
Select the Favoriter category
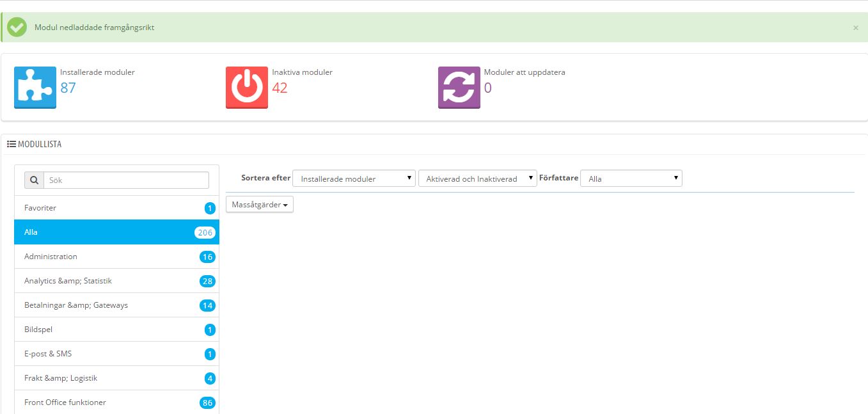click(x=116, y=208)
